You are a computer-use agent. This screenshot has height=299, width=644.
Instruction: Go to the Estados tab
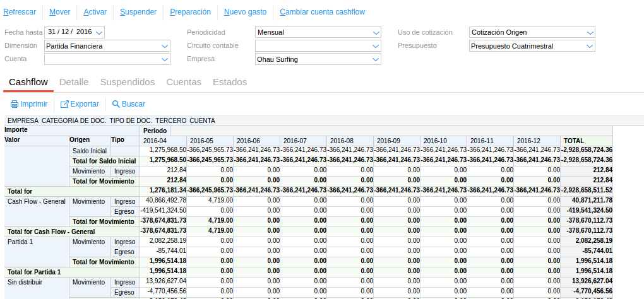230,82
